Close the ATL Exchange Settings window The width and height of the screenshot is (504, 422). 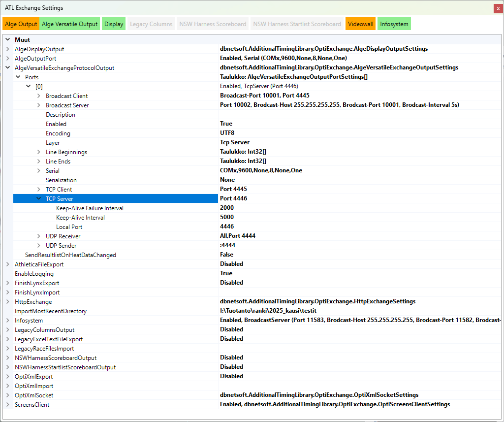tap(498, 8)
